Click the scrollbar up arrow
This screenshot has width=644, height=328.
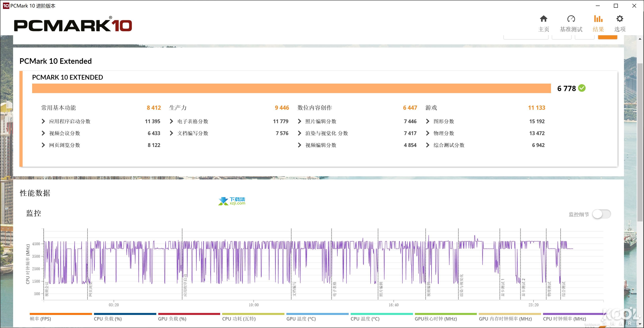[640, 39]
